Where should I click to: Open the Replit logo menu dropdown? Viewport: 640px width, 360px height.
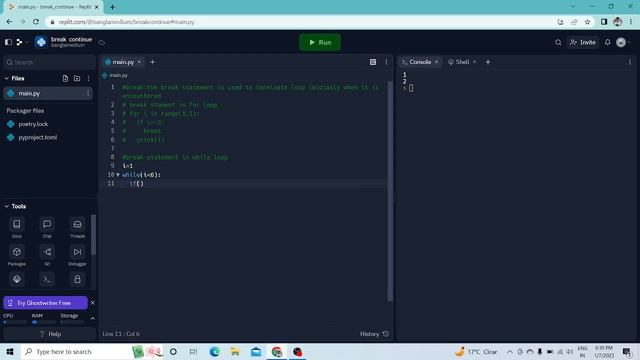(21, 42)
